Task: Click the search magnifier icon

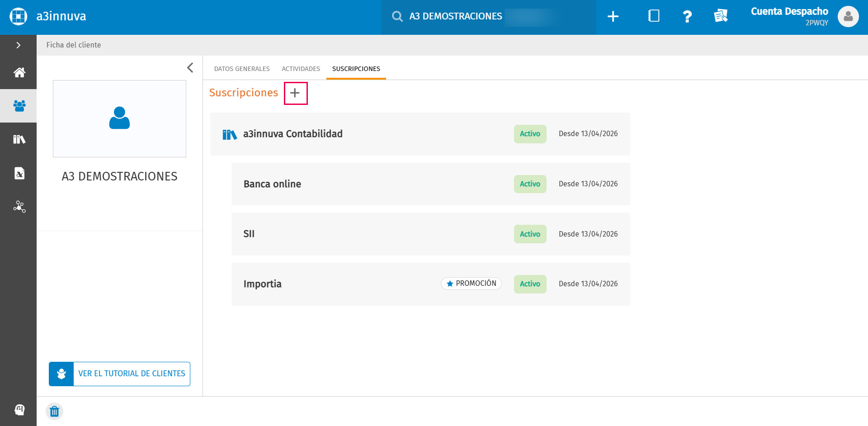Action: [x=397, y=17]
